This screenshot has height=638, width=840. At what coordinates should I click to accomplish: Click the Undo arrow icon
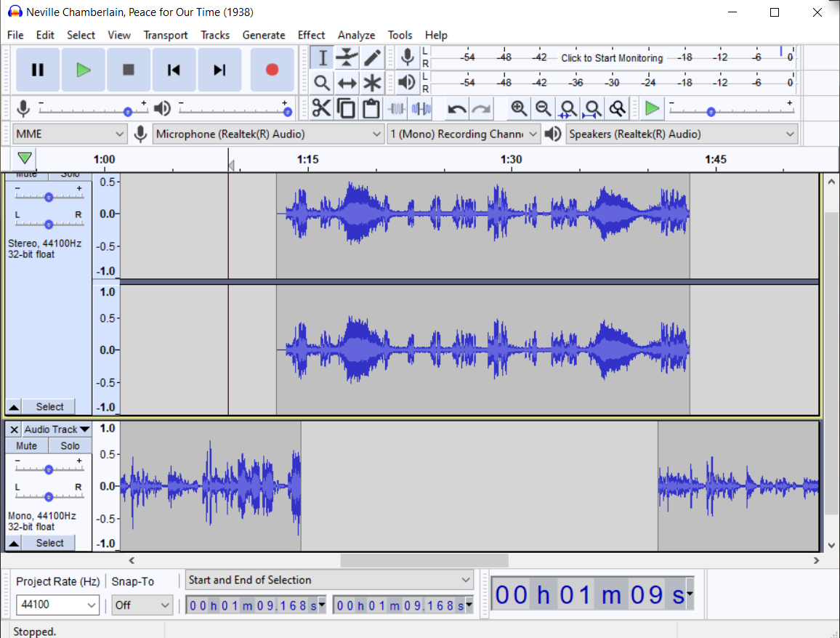pyautogui.click(x=456, y=109)
